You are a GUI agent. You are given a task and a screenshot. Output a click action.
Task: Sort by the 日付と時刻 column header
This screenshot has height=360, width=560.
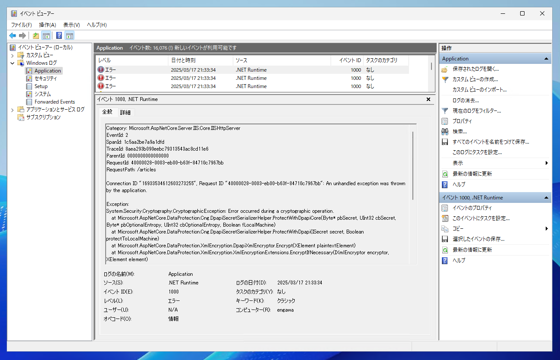[201, 60]
